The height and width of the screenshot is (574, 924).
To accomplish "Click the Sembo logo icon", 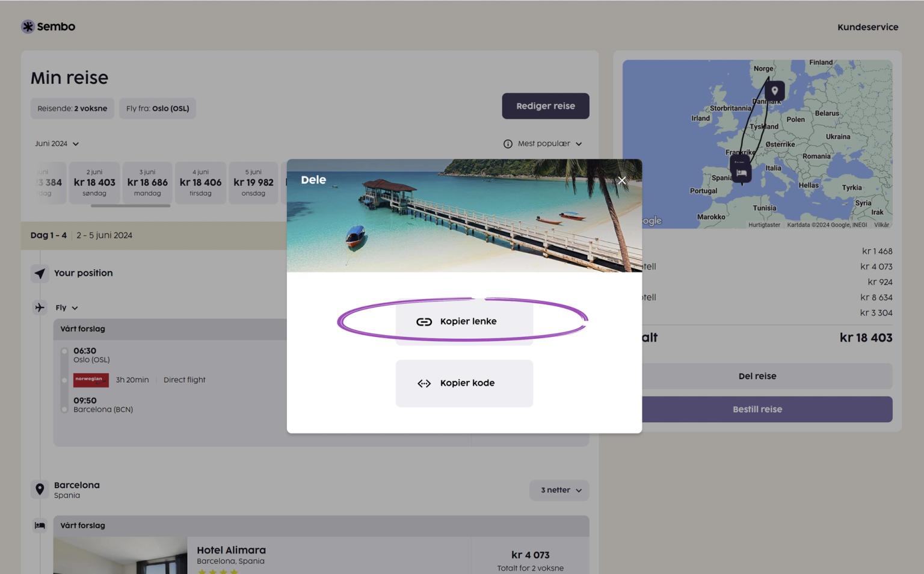I will 28,26.
